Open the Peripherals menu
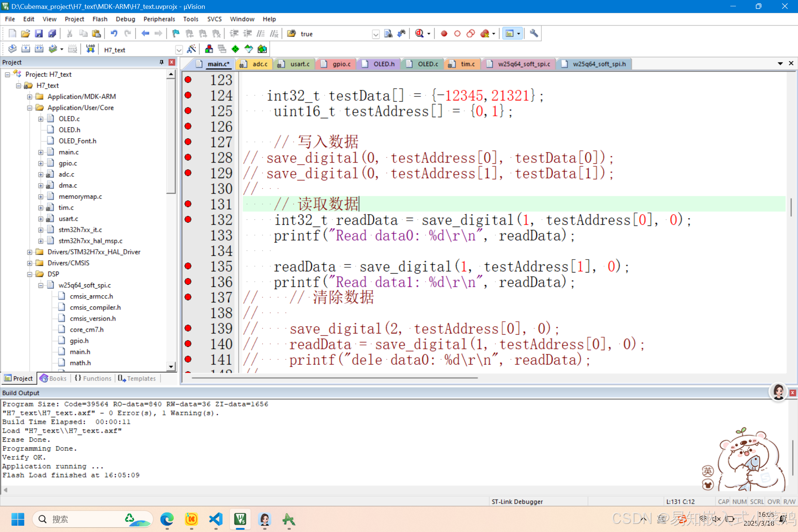This screenshot has height=532, width=798. (159, 19)
